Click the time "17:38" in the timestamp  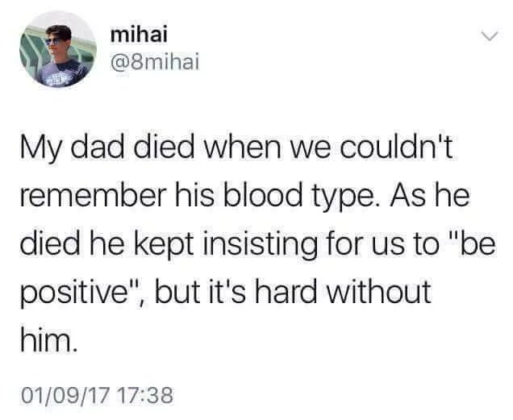(x=148, y=395)
